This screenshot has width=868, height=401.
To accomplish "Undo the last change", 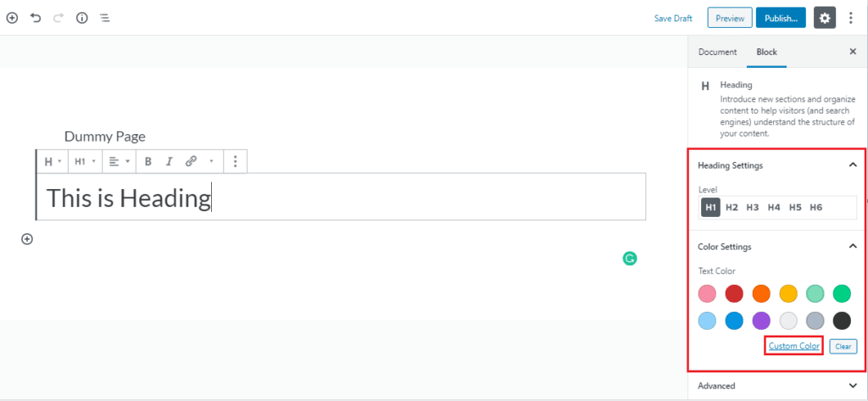I will coord(36,18).
